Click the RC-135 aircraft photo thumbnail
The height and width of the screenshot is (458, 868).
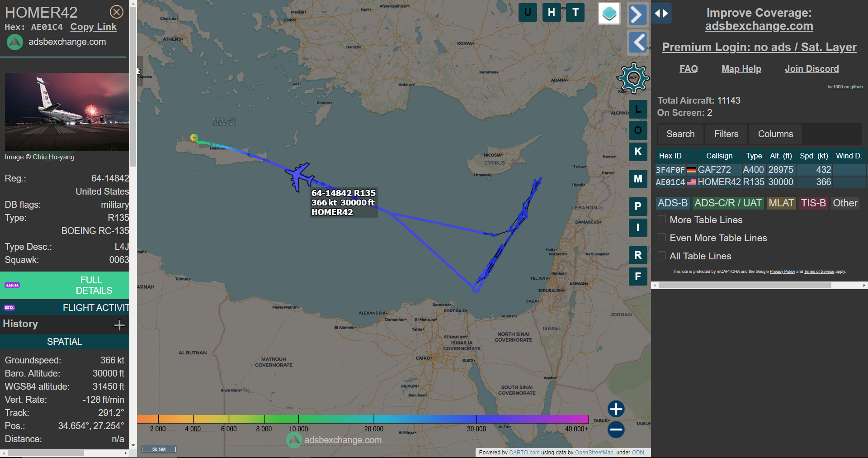(x=67, y=112)
